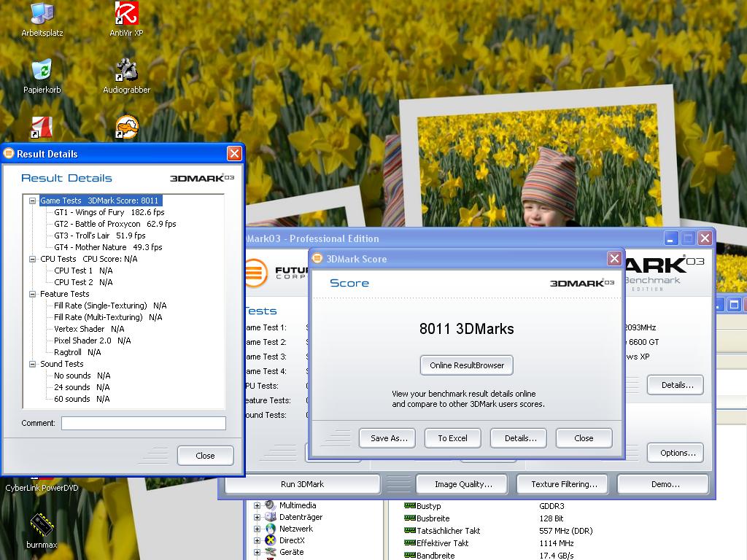The width and height of the screenshot is (747, 560).
Task: Collapse the CPU Tests tree node
Action: (32, 259)
